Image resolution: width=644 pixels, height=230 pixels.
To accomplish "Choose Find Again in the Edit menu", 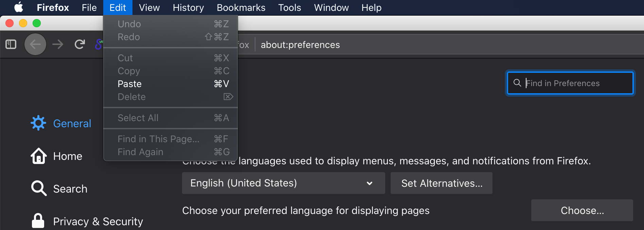I will [x=171, y=152].
